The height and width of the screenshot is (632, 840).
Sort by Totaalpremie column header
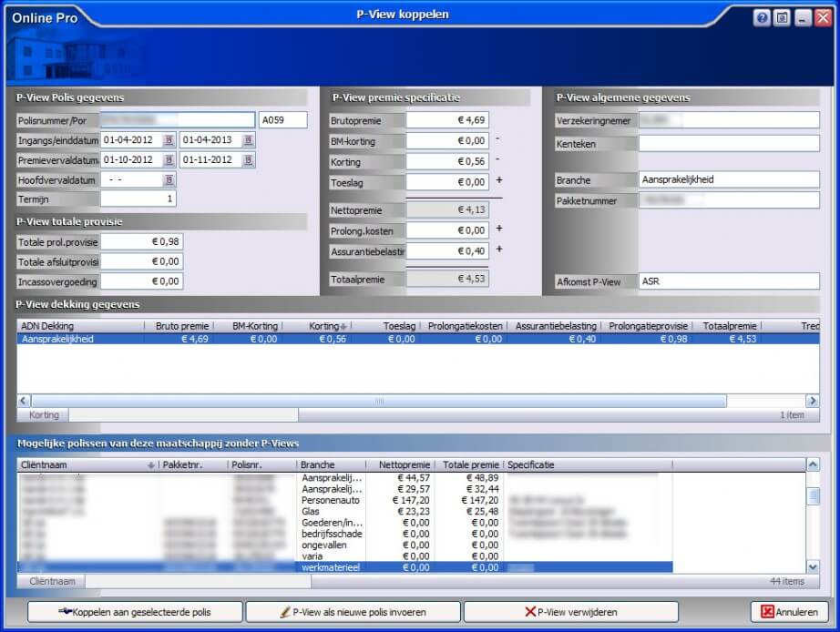point(728,326)
